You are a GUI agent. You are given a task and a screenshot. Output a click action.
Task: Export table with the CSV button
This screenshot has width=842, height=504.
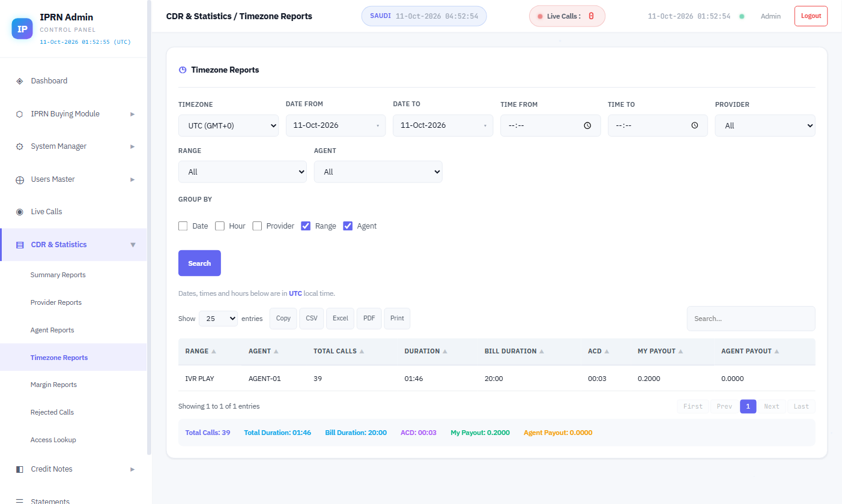[x=312, y=319]
